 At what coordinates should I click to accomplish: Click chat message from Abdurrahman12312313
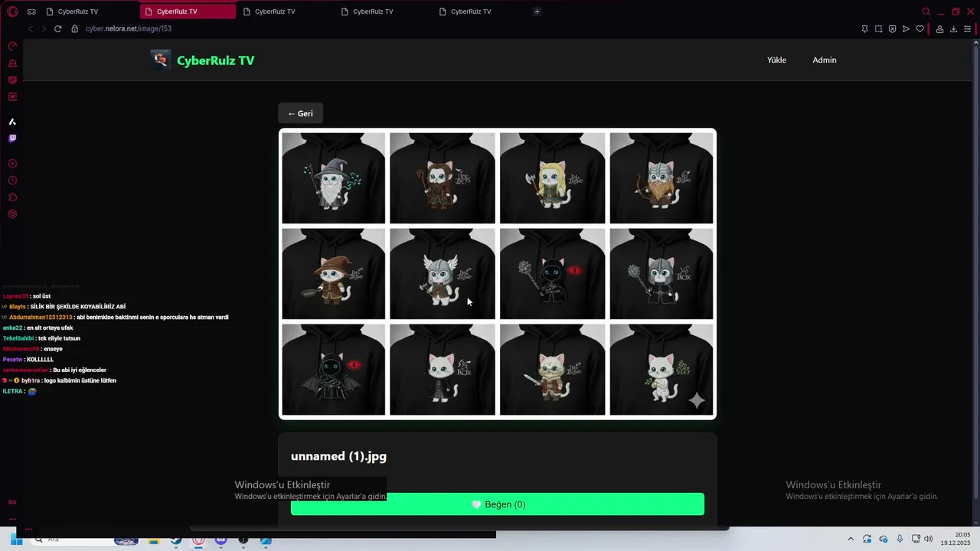[115, 317]
